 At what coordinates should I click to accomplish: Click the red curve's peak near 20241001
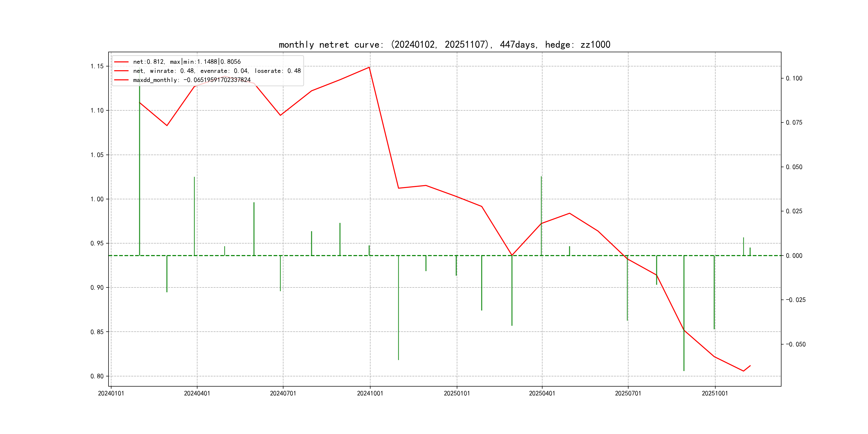[x=369, y=68]
